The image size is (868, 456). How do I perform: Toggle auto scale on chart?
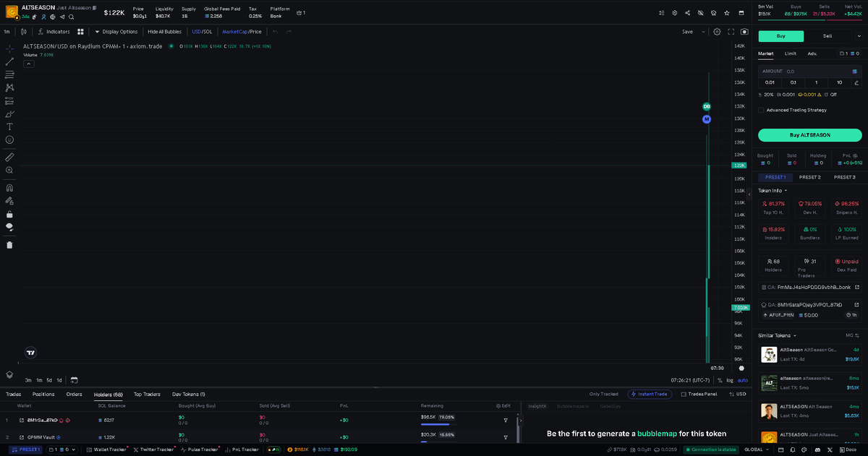pos(742,380)
